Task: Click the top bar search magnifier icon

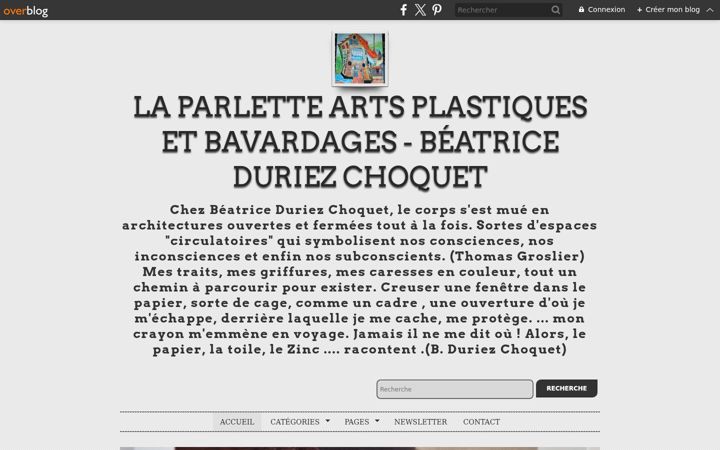Action: tap(556, 10)
